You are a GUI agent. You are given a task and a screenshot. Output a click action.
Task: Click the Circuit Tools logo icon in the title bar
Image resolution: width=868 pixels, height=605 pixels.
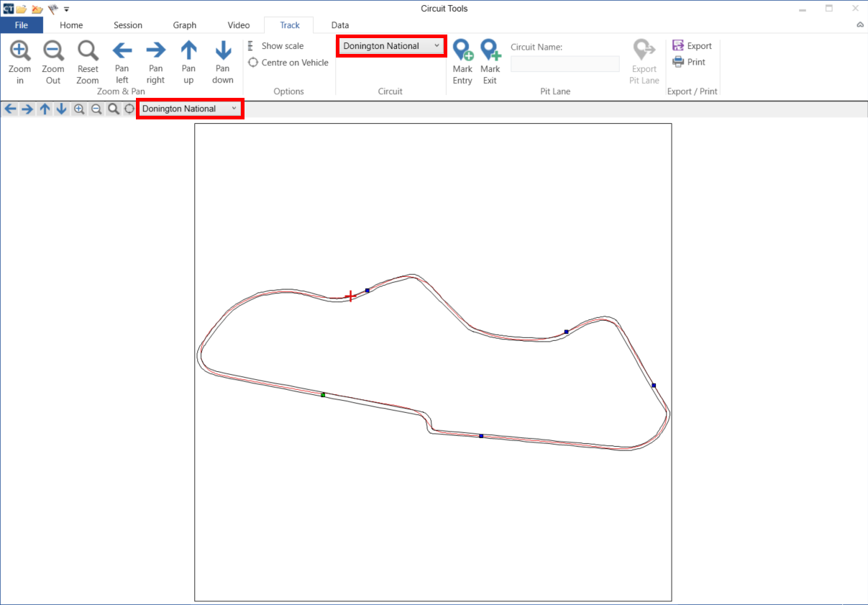[8, 9]
